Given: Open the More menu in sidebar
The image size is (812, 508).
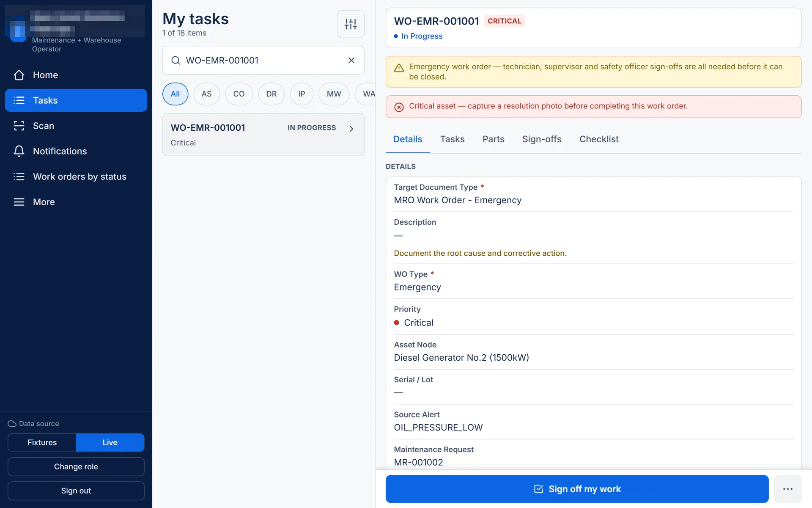Looking at the screenshot, I should [x=76, y=202].
